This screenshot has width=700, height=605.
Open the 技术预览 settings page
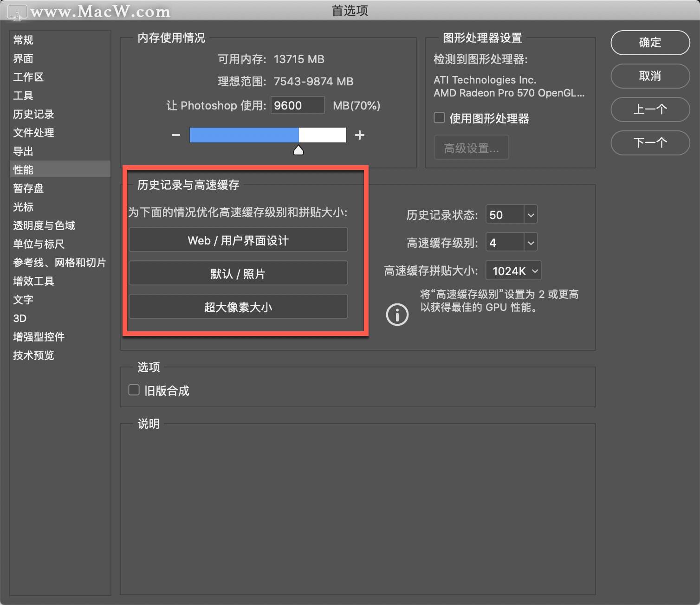pyautogui.click(x=33, y=355)
